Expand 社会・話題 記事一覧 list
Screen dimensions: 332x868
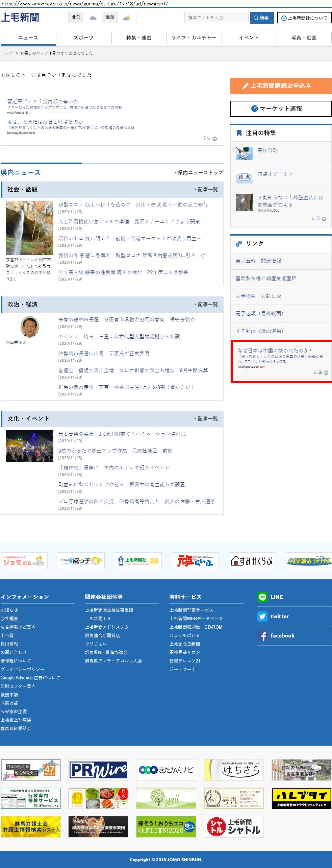pyautogui.click(x=206, y=190)
